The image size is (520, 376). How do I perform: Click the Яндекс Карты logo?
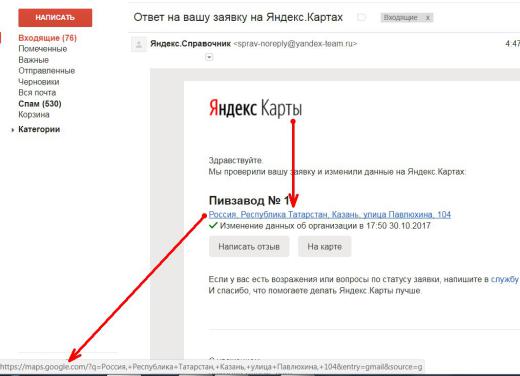(x=256, y=108)
